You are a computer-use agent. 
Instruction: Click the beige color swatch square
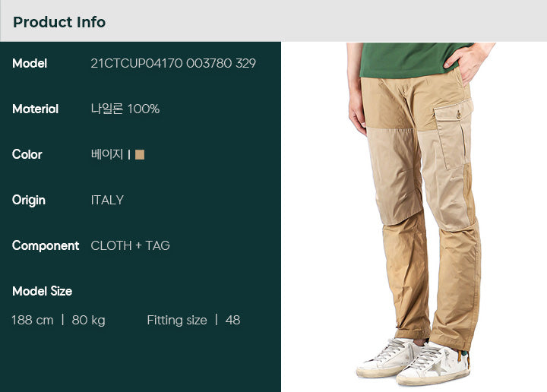(x=140, y=154)
